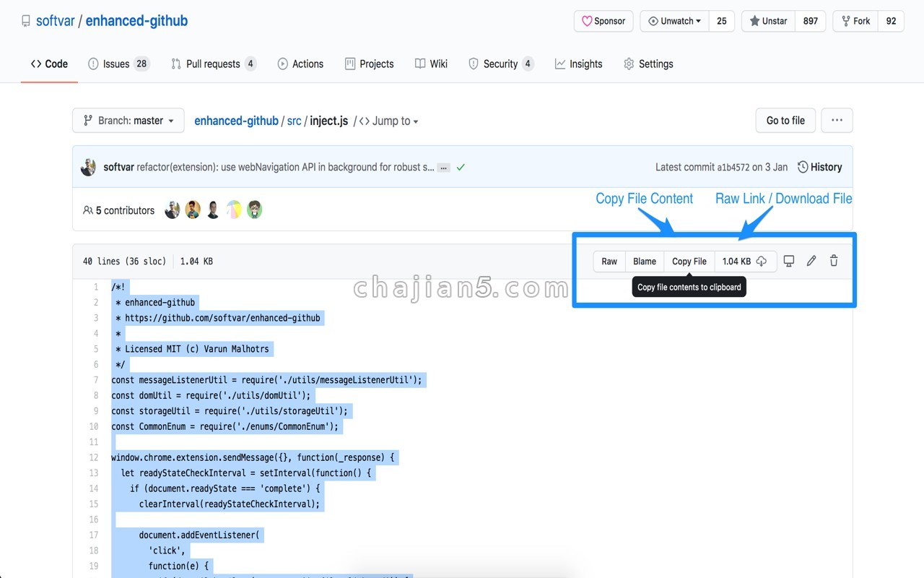Click the watchers count 25
Image resolution: width=924 pixels, height=578 pixels.
[x=722, y=21]
